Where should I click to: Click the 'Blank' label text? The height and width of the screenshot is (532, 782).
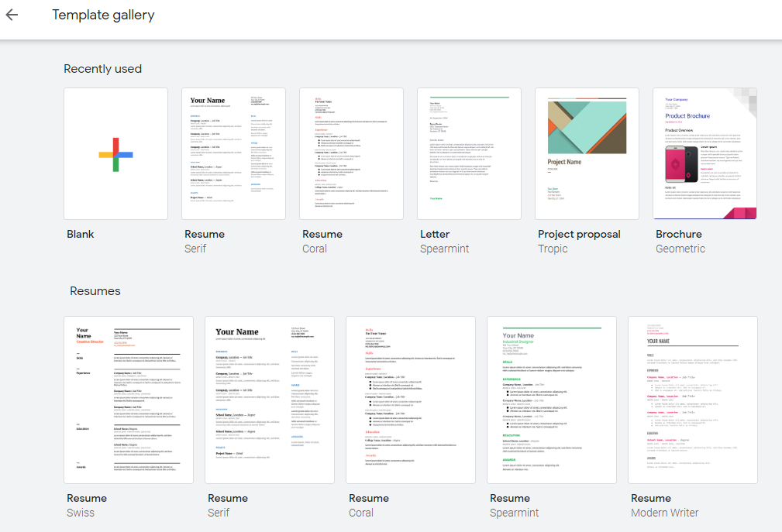[81, 234]
